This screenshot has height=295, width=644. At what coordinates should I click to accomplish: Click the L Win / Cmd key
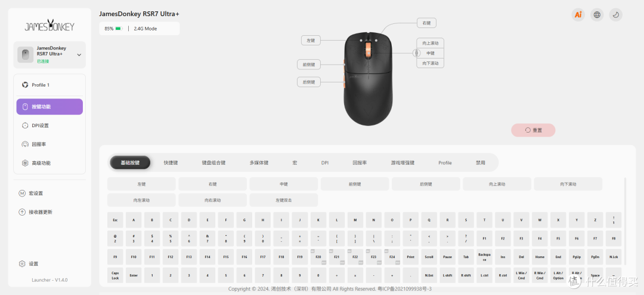(x=521, y=275)
